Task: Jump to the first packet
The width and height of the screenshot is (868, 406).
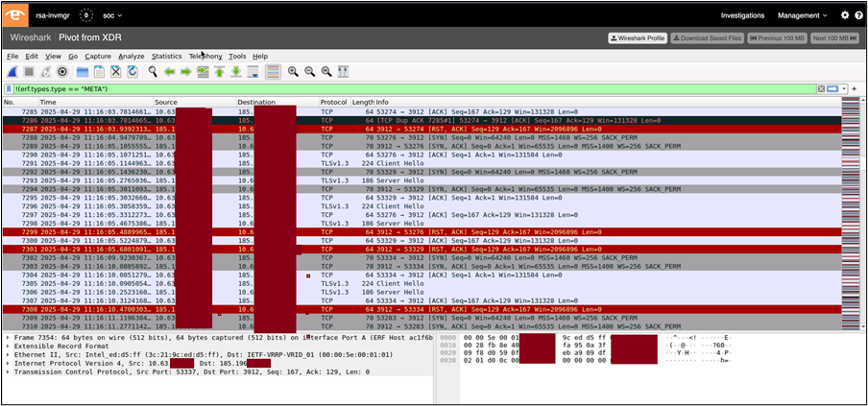Action: pyautogui.click(x=219, y=71)
